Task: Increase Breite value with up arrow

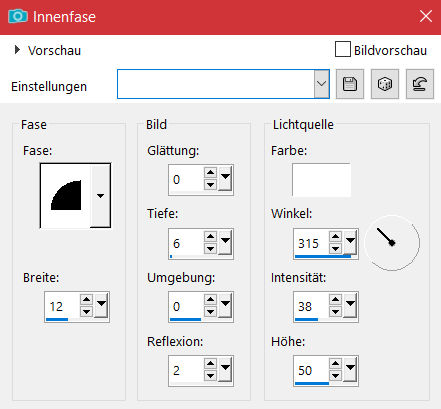Action: (86, 299)
